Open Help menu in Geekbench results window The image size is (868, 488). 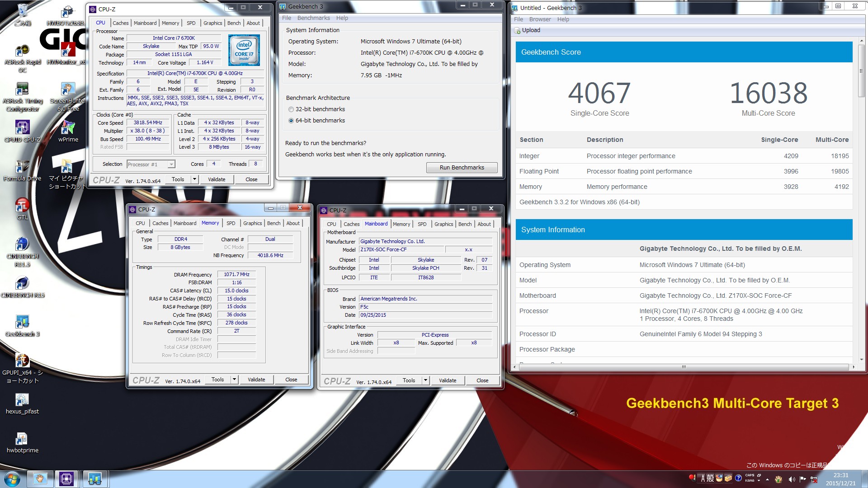point(563,19)
